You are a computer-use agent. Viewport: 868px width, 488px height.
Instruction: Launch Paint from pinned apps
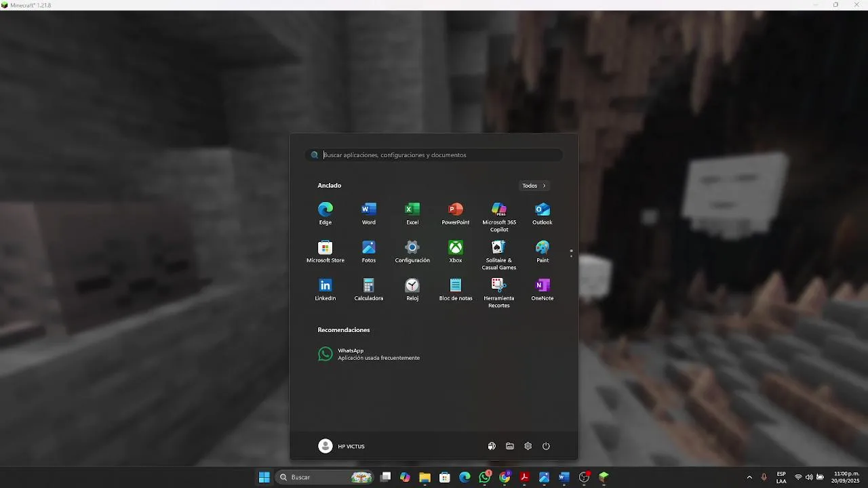point(542,251)
